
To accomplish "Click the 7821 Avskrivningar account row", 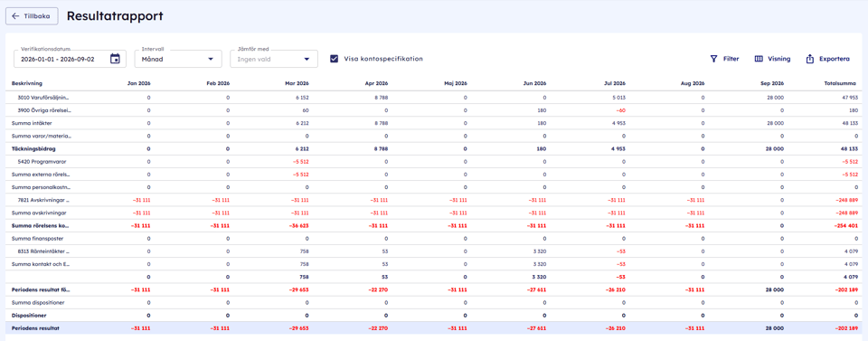I will (x=433, y=200).
